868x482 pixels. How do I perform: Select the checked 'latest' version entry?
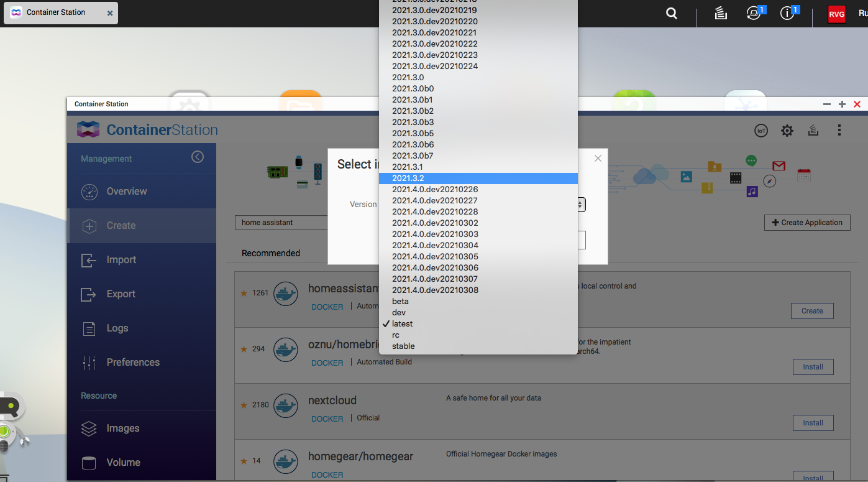[402, 324]
